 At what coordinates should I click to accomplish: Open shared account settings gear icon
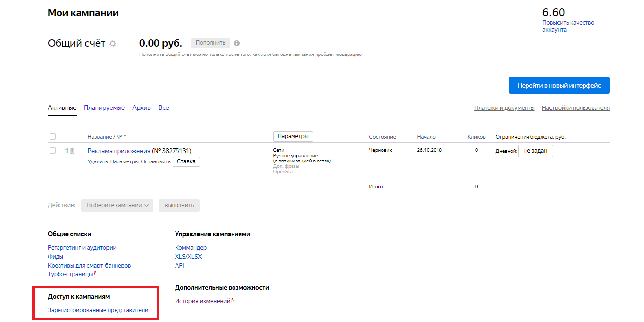tap(113, 44)
